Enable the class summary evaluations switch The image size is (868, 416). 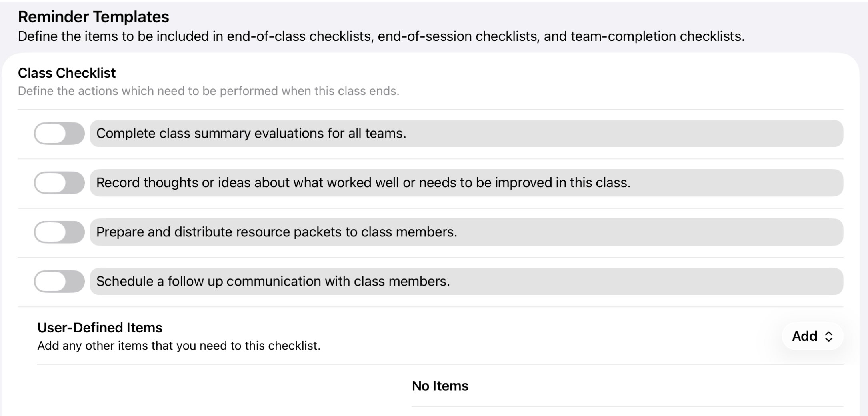59,133
